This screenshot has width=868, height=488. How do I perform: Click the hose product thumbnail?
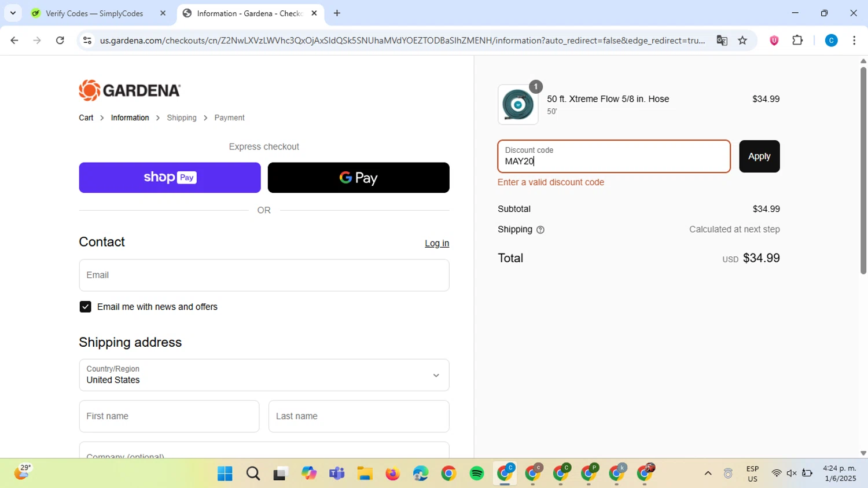518,105
